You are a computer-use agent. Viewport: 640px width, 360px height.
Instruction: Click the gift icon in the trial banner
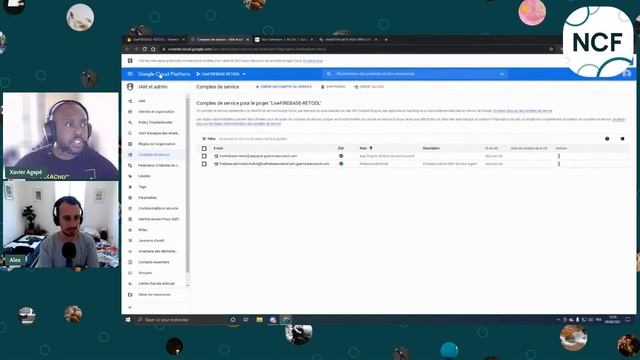130,61
